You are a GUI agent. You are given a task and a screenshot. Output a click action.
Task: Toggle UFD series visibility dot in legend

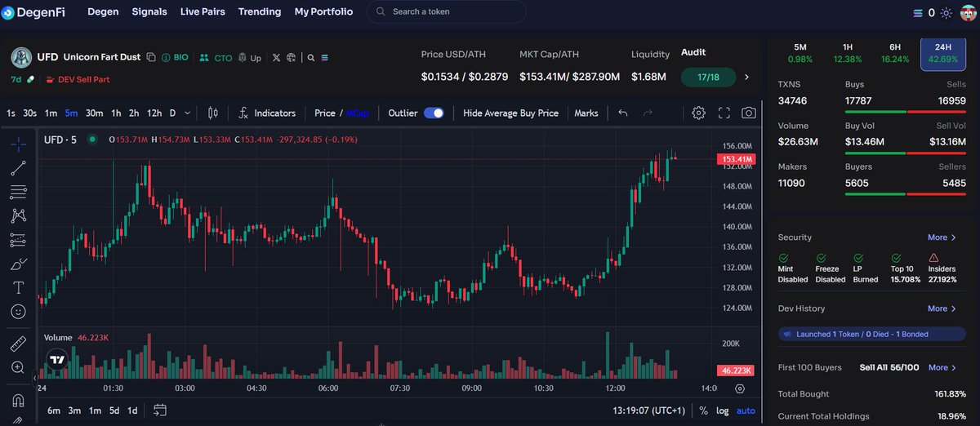click(x=91, y=140)
